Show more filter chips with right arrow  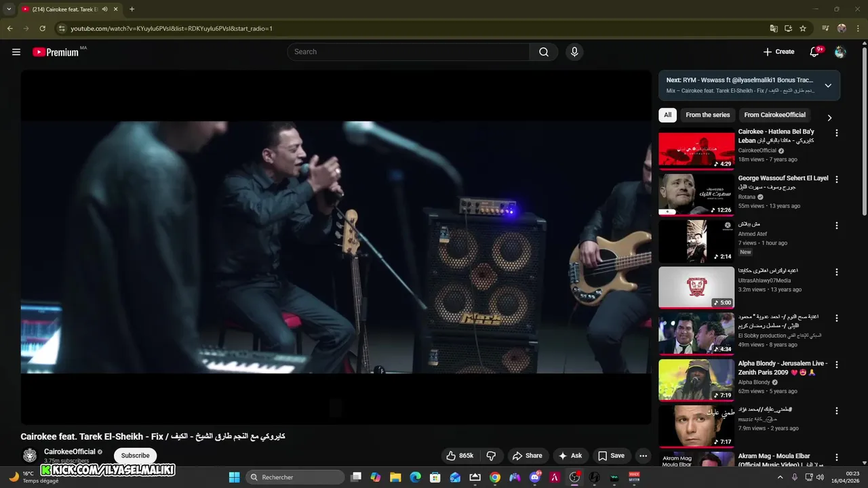[x=829, y=117]
